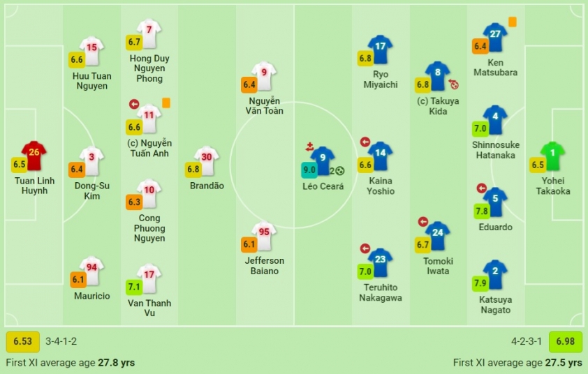The image size is (588, 374).
Task: Click the home team 6.53 average rating
Action: 23,341
